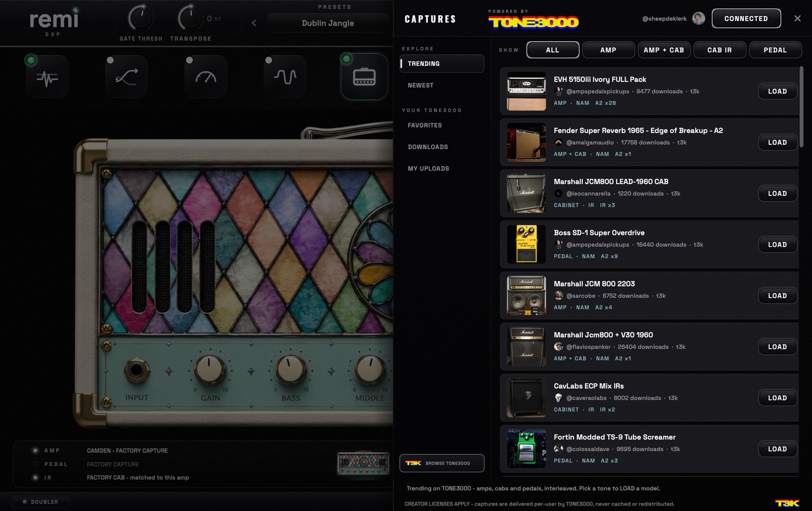Click the amp's input jack
812x511 pixels.
pyautogui.click(x=137, y=370)
